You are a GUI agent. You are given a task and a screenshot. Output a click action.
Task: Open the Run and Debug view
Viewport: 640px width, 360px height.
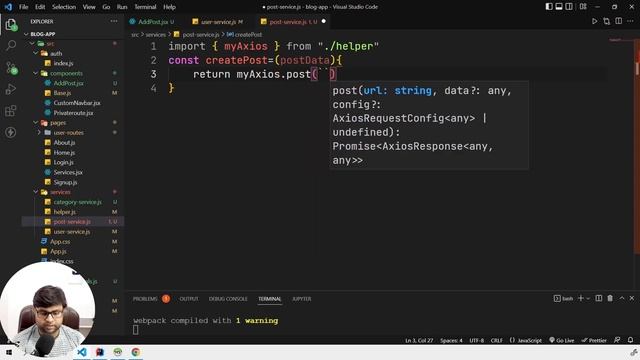coord(11,89)
